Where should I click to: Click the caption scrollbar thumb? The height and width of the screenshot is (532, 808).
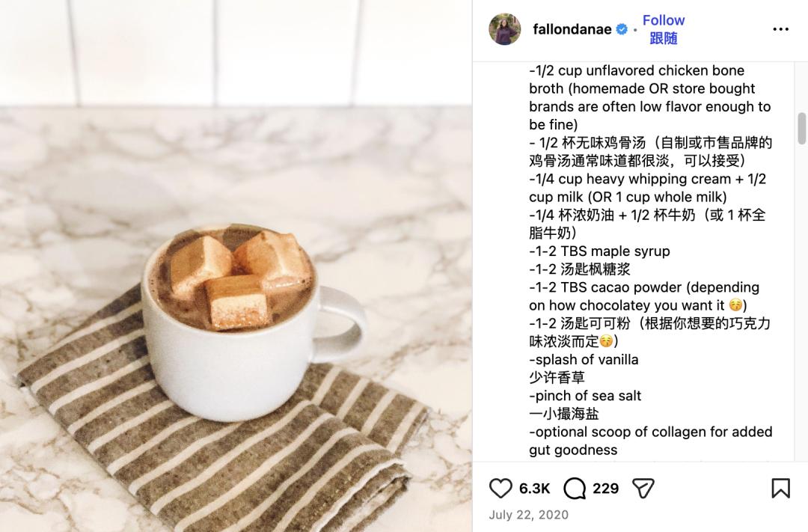(x=801, y=129)
